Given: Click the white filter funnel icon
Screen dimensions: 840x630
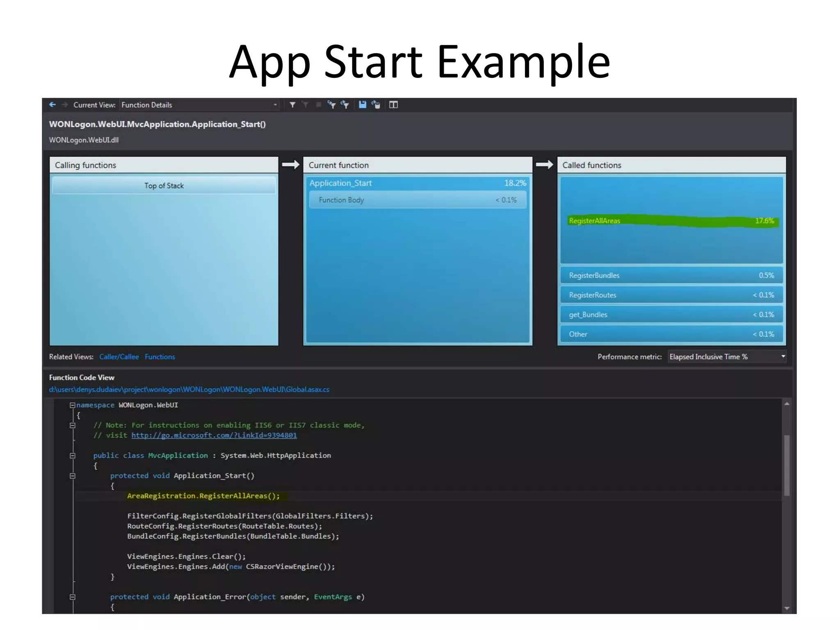Looking at the screenshot, I should (292, 105).
